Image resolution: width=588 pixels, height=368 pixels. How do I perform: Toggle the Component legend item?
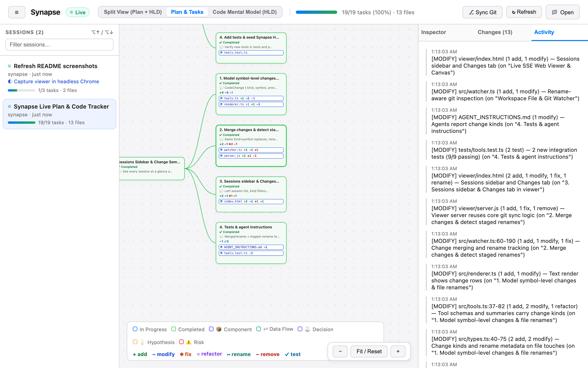coord(230,329)
